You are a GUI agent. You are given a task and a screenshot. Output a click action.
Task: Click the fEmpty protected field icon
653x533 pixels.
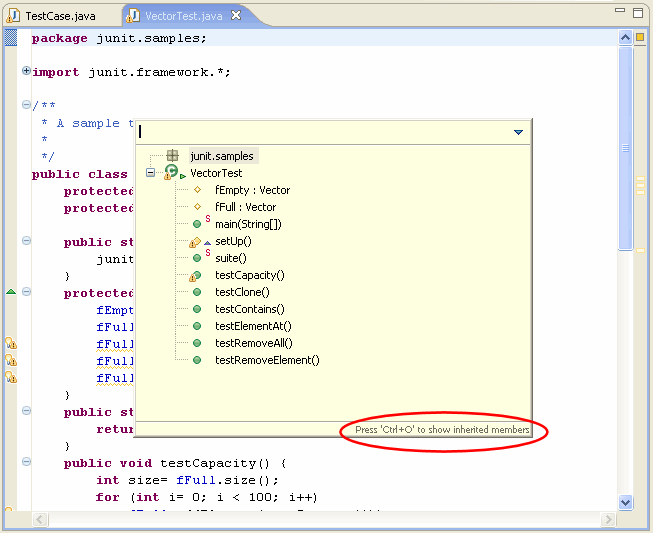pos(197,190)
